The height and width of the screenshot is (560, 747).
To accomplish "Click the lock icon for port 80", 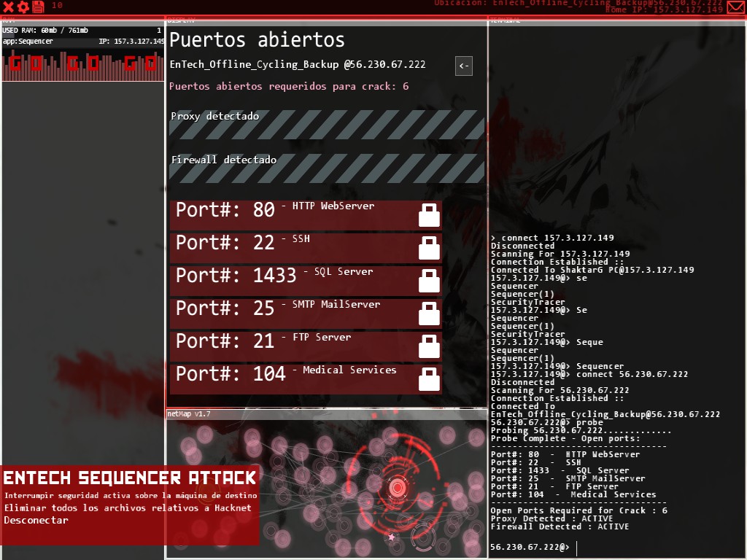I will point(429,215).
